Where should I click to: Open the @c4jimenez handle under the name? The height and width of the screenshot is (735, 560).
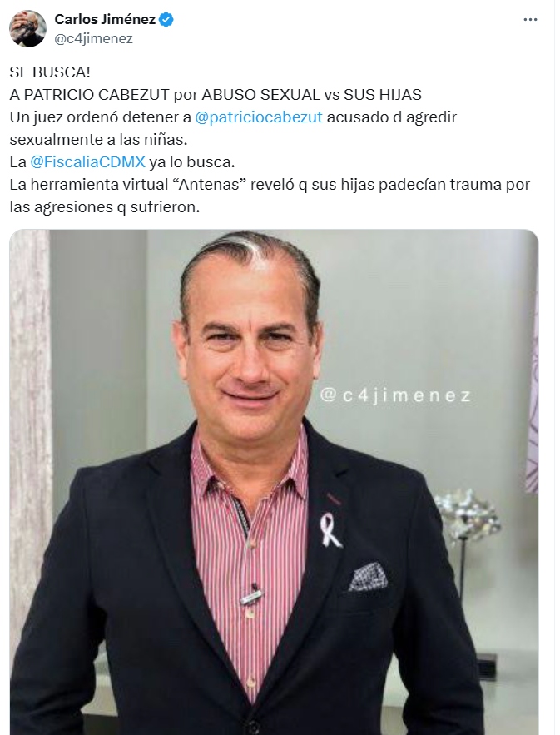(94, 38)
